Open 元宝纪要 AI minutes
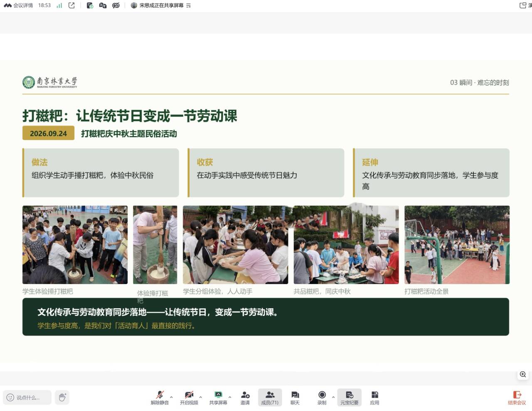 pyautogui.click(x=349, y=398)
